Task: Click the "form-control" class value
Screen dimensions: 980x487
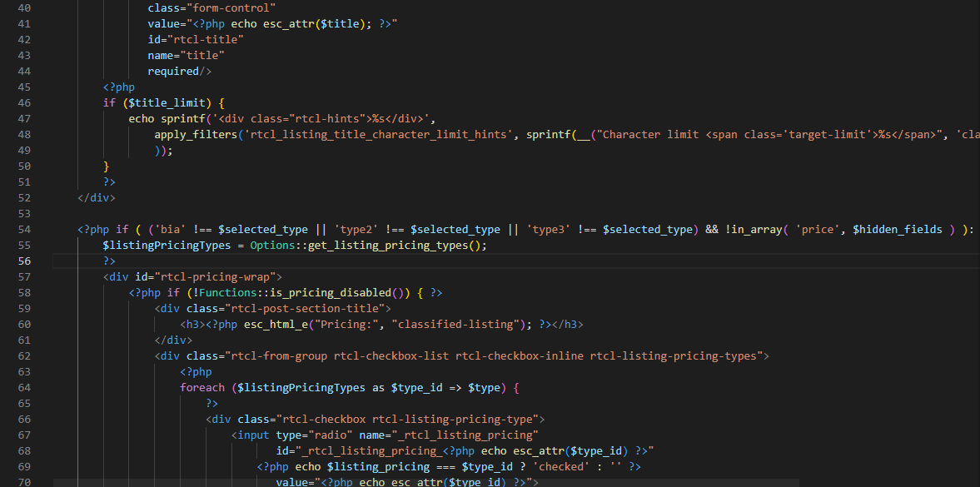Action: [231, 9]
